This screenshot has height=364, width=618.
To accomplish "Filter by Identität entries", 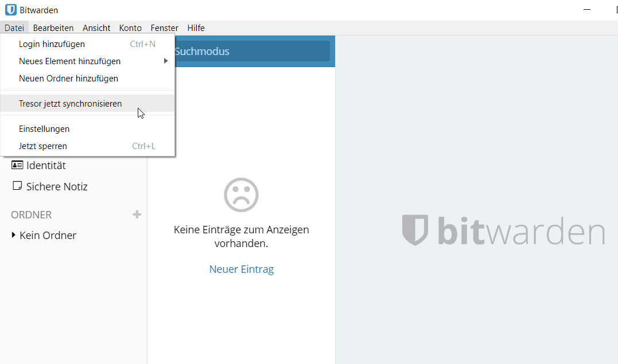I will [46, 166].
